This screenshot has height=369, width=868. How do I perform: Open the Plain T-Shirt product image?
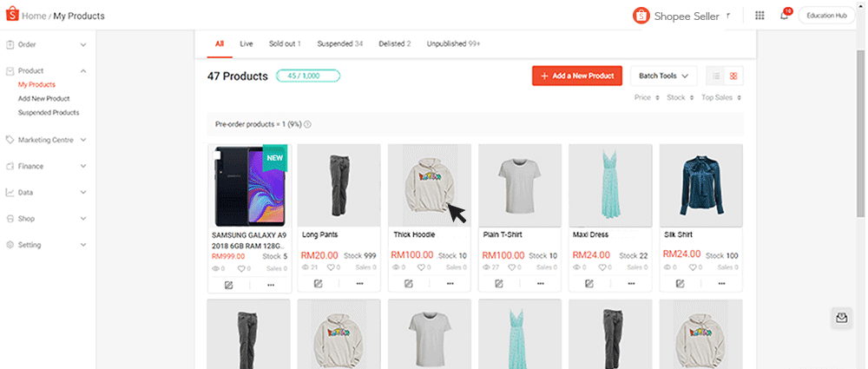[520, 186]
